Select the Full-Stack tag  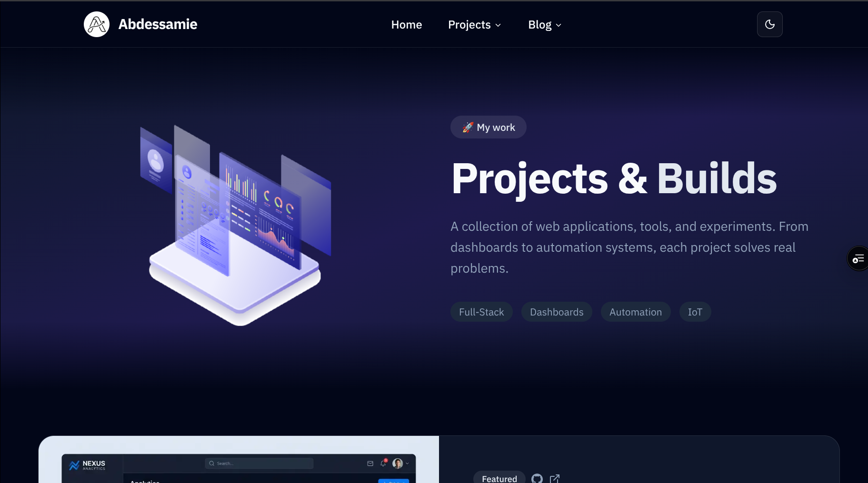[x=481, y=312]
